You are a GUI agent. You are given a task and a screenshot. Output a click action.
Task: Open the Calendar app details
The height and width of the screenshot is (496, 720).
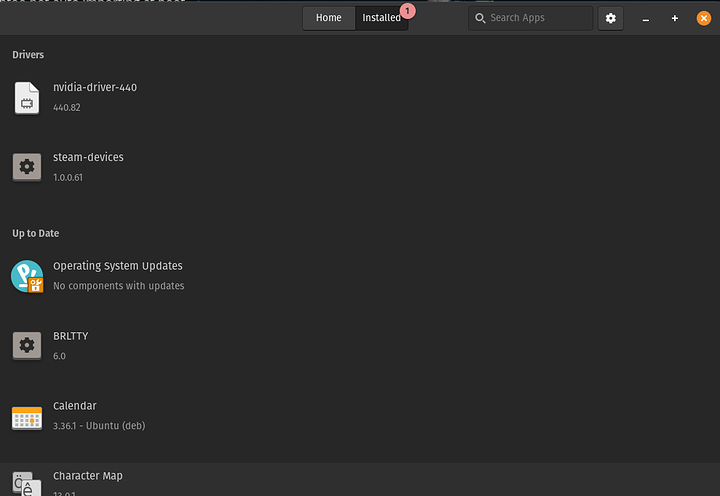[x=75, y=407]
